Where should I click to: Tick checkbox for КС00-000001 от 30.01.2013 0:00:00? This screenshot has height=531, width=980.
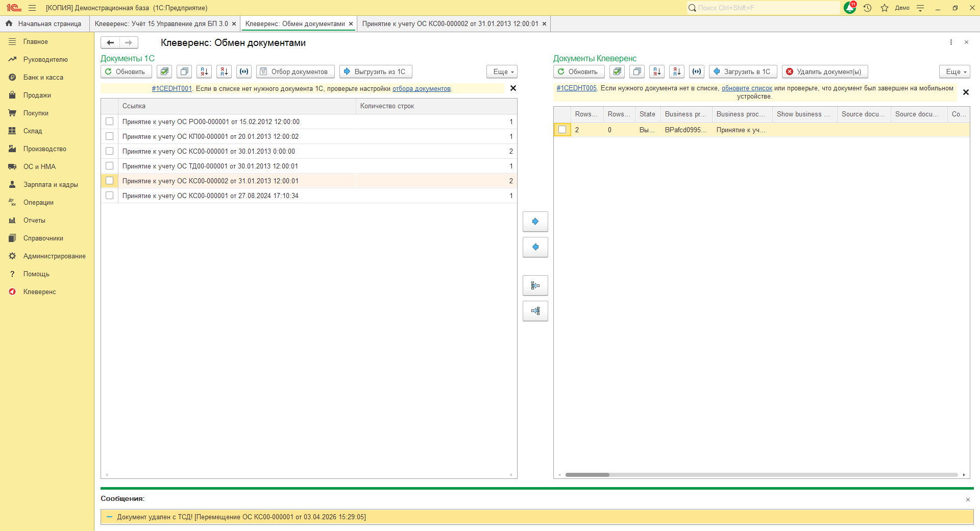click(109, 151)
